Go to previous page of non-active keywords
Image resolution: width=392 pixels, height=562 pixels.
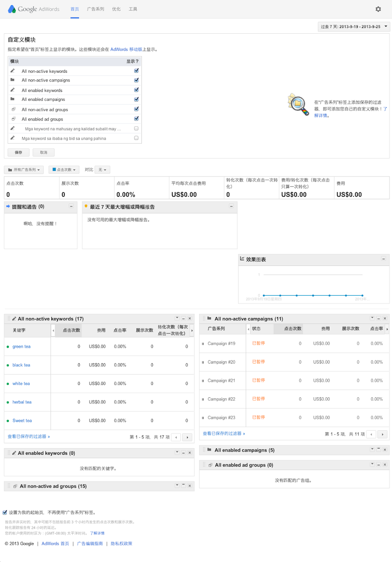pyautogui.click(x=176, y=437)
